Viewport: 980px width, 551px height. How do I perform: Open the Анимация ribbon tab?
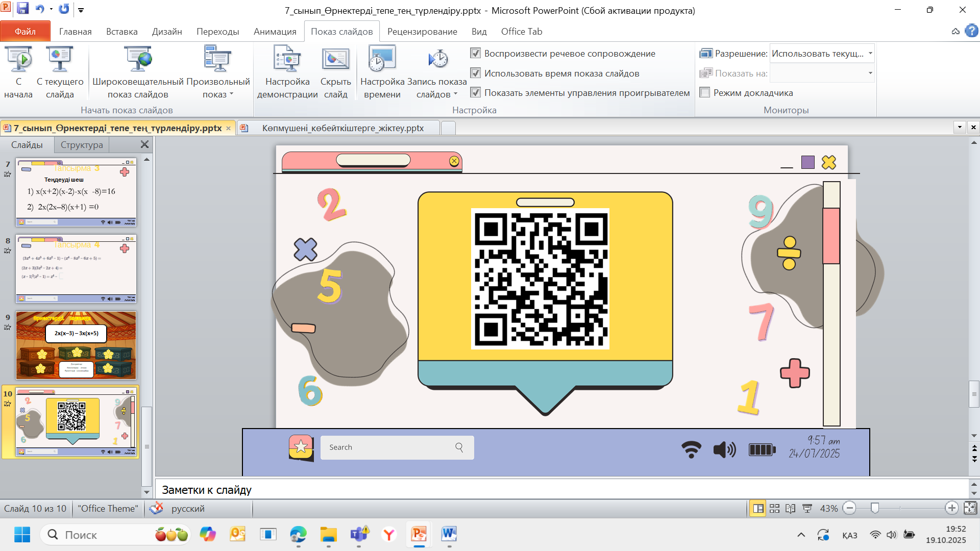point(275,31)
